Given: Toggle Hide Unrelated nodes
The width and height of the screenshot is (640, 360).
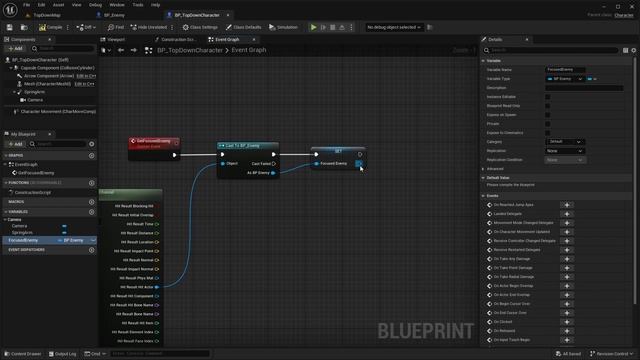Looking at the screenshot, I should [x=149, y=27].
